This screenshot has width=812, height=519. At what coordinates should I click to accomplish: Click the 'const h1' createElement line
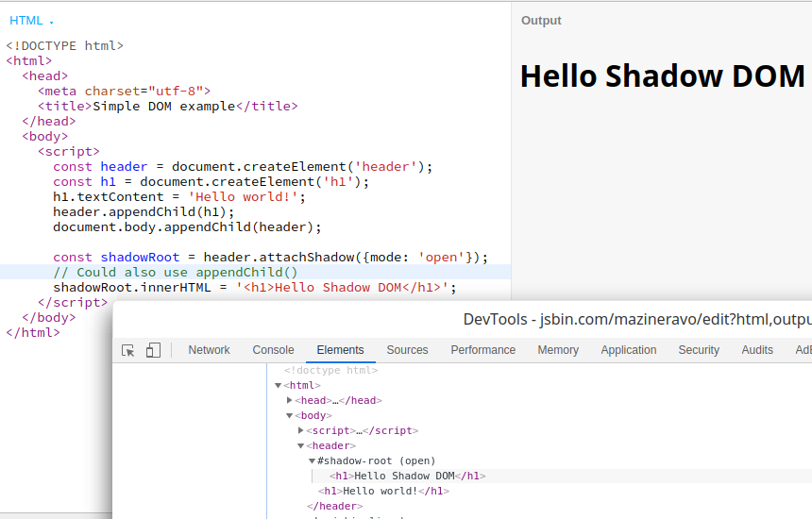[x=211, y=181]
